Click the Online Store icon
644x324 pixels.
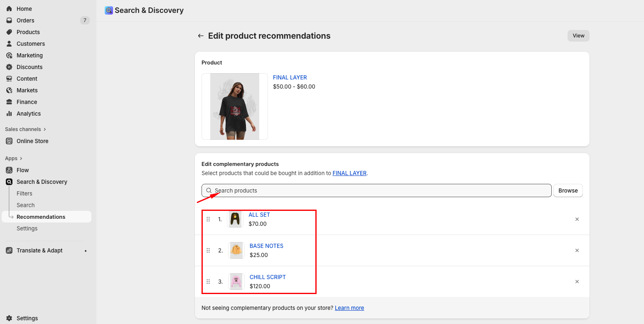click(9, 141)
